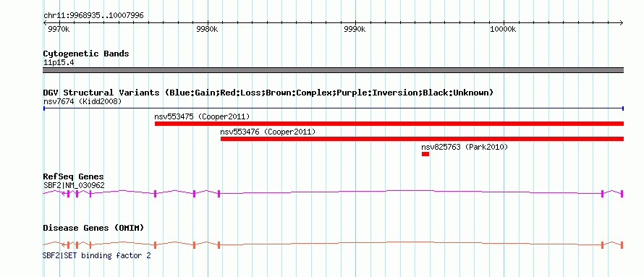Click the magenta SBF2 RefSeq gene line
Viewport: 644px width, 277px height.
coord(334,193)
